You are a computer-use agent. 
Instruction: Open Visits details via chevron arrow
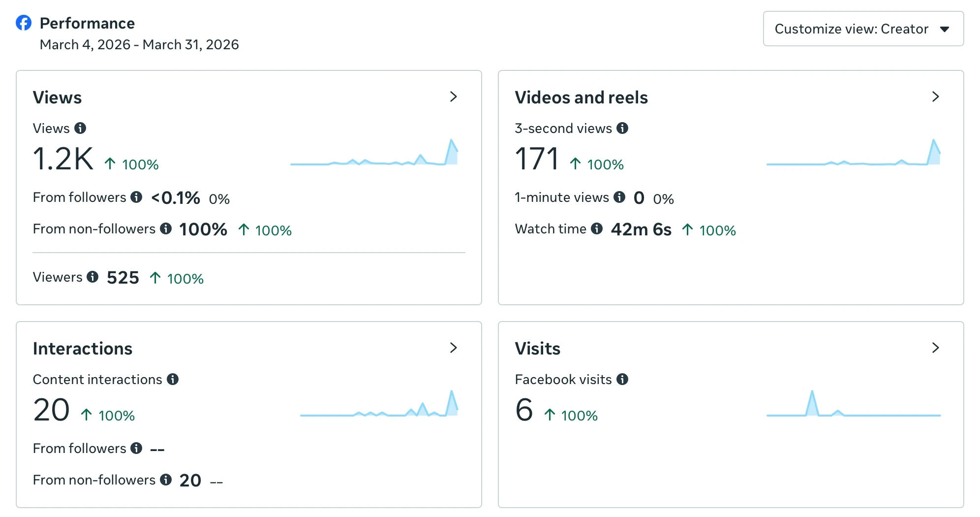(x=935, y=348)
